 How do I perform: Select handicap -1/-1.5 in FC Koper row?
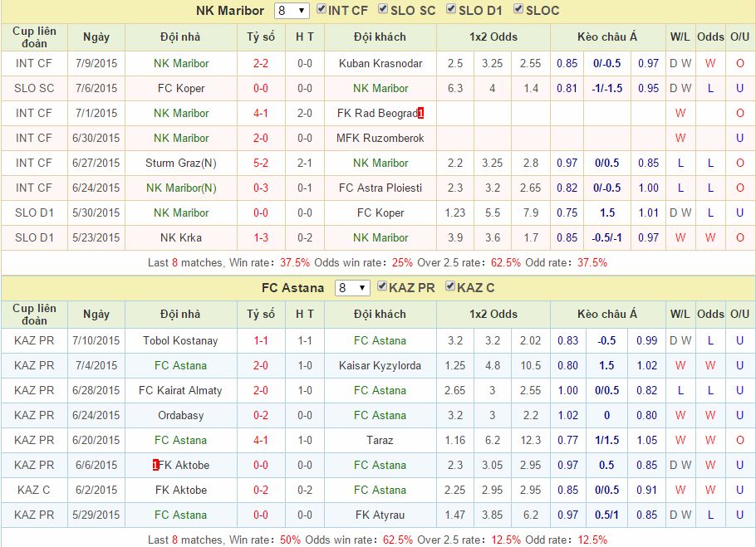(607, 89)
